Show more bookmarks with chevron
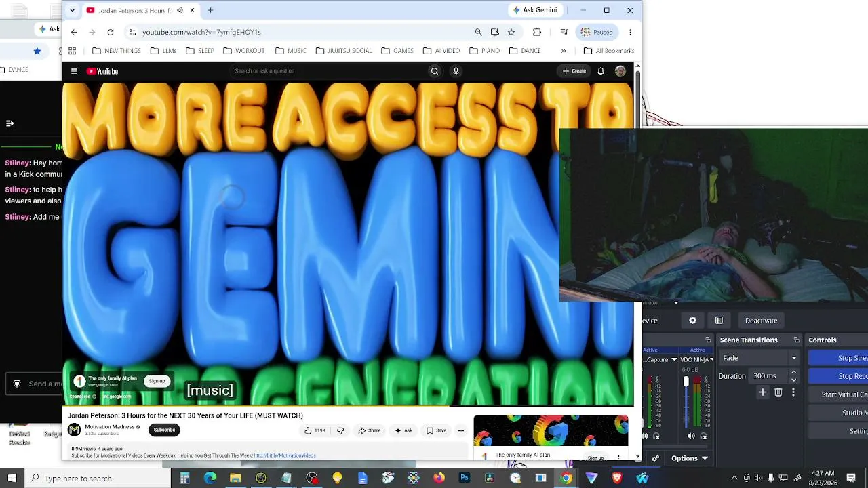The height and width of the screenshot is (488, 868). point(563,51)
